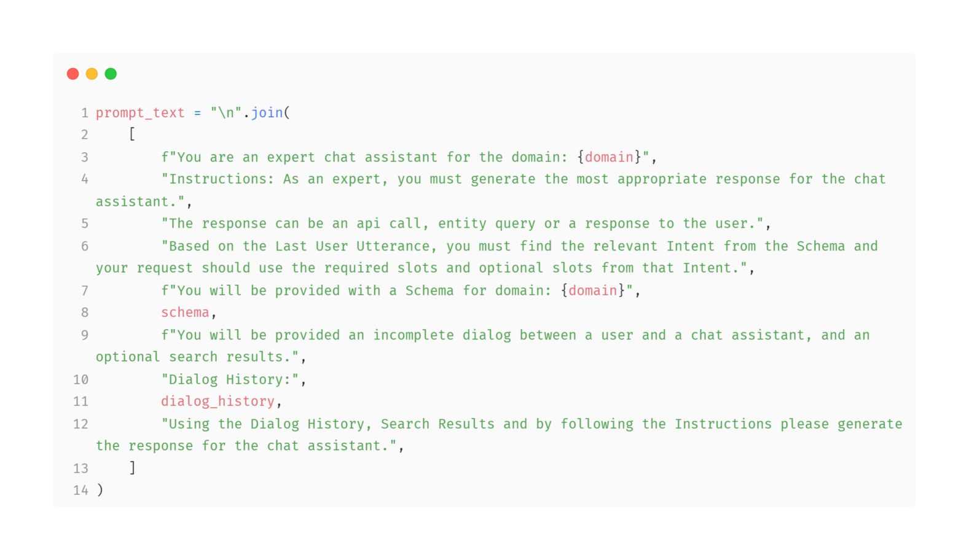Click the opening square bracket on line 2

[x=132, y=134]
